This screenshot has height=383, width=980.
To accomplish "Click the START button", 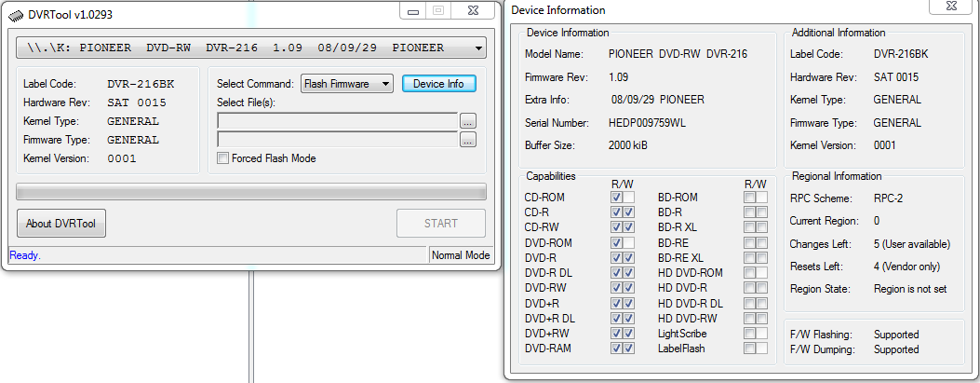I will coord(441,224).
